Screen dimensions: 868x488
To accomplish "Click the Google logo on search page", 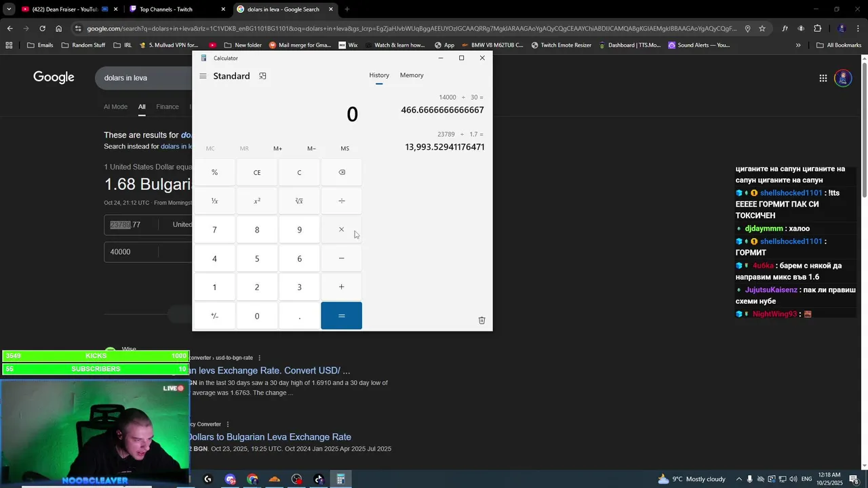I will [54, 77].
